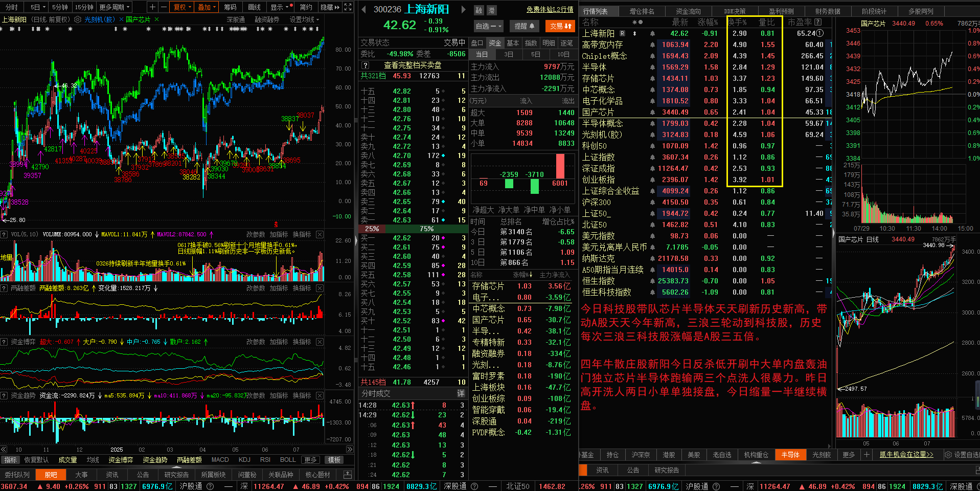Close 资金博弈 indicator panel
This screenshot has height=491, width=980.
click(x=320, y=342)
